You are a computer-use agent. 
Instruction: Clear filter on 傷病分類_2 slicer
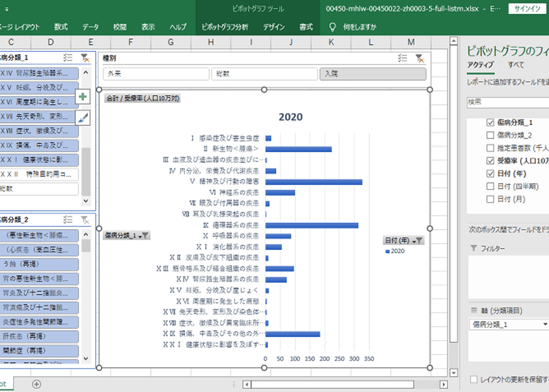(x=85, y=220)
